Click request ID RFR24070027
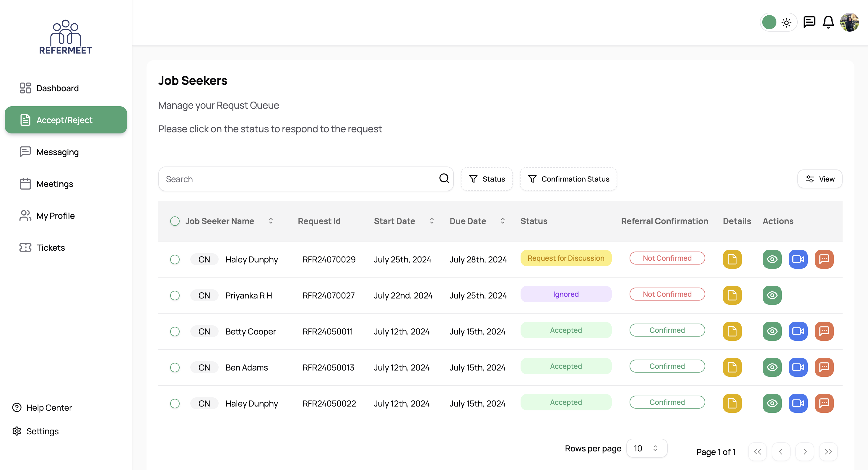 pos(329,296)
